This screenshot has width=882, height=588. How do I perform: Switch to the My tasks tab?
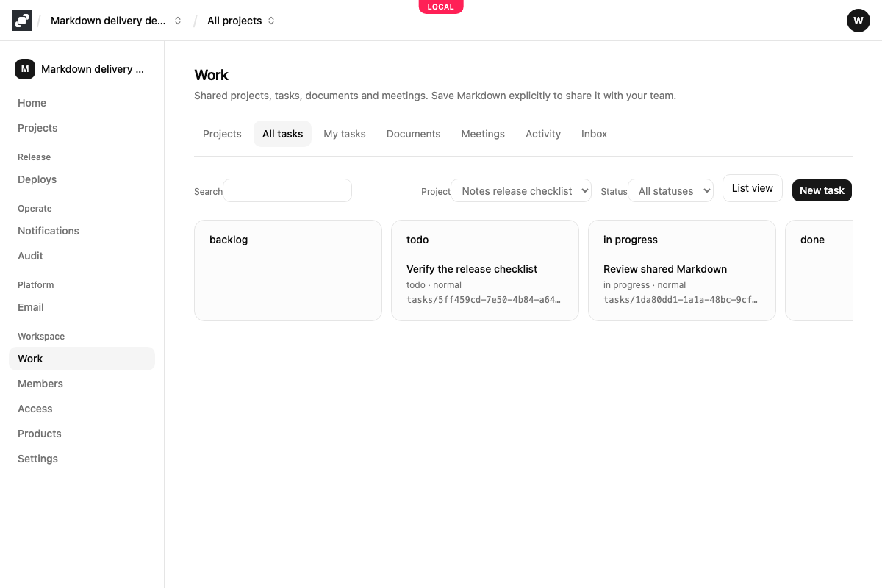[x=345, y=134]
